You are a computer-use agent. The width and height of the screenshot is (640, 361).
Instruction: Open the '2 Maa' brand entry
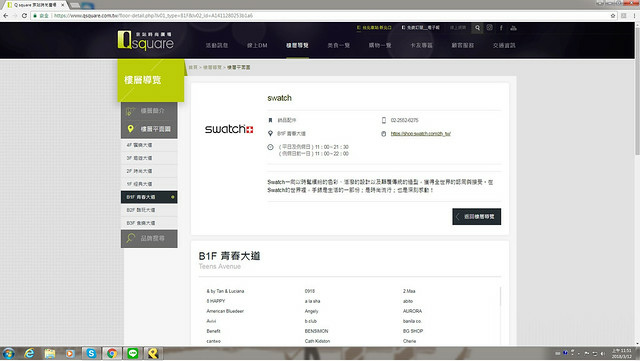pos(409,291)
